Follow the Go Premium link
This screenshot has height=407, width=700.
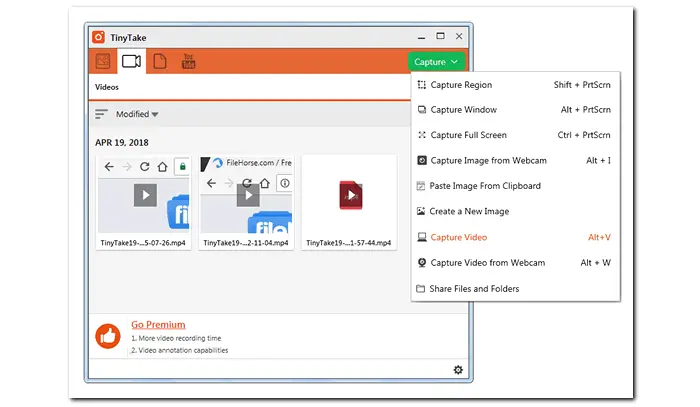pyautogui.click(x=158, y=324)
